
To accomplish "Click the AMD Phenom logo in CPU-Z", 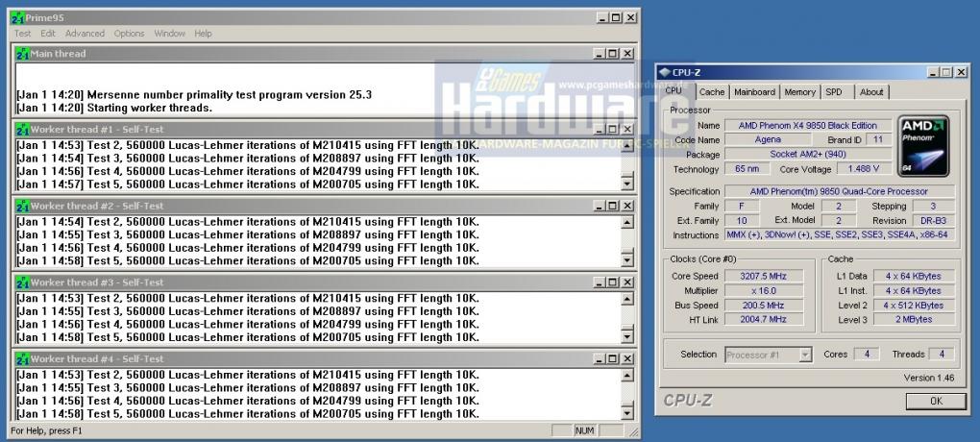I will point(923,146).
